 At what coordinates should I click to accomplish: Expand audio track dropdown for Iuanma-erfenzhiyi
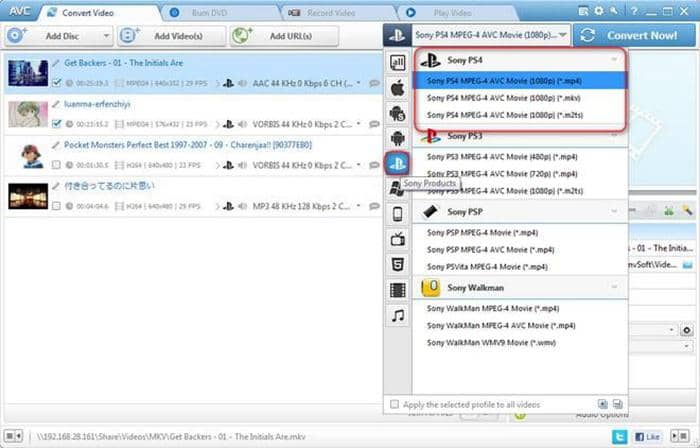[360, 124]
